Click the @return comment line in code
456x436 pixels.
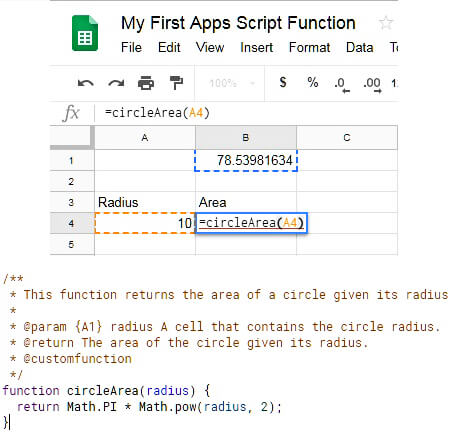pyautogui.click(x=189, y=343)
